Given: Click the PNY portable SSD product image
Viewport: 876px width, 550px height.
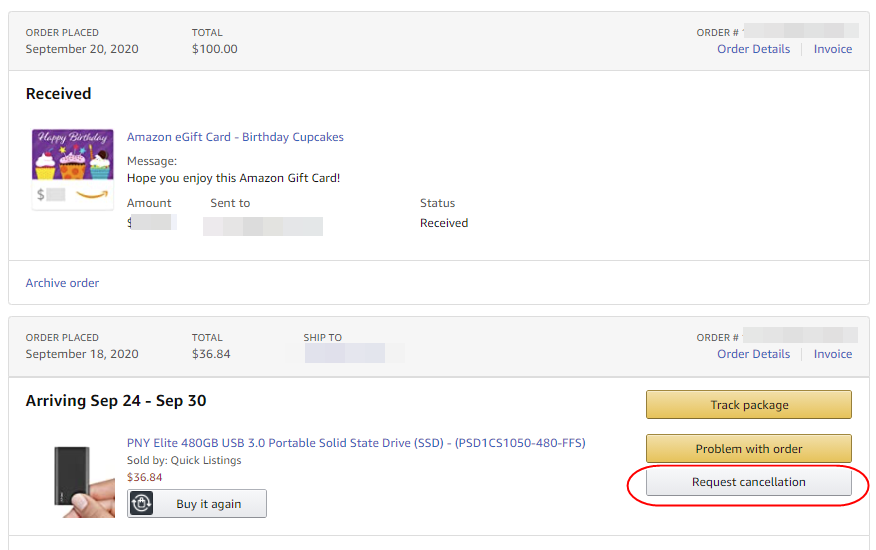Looking at the screenshot, I should [84, 481].
